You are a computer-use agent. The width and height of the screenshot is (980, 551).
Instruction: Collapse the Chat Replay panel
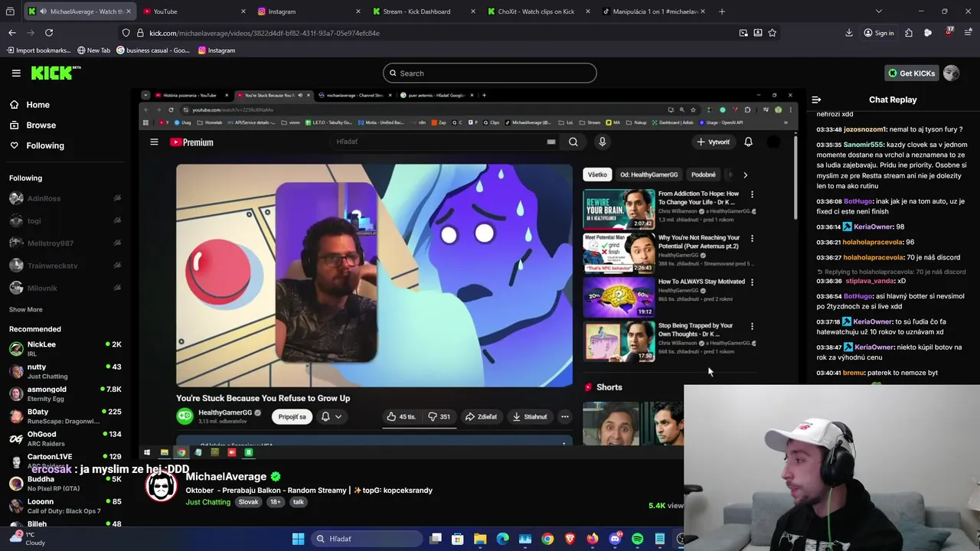pos(816,99)
